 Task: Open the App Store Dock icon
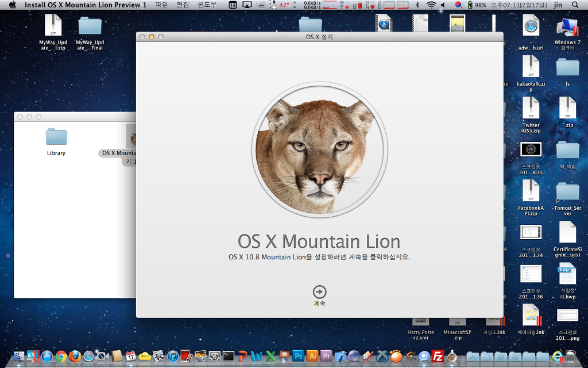(47, 356)
